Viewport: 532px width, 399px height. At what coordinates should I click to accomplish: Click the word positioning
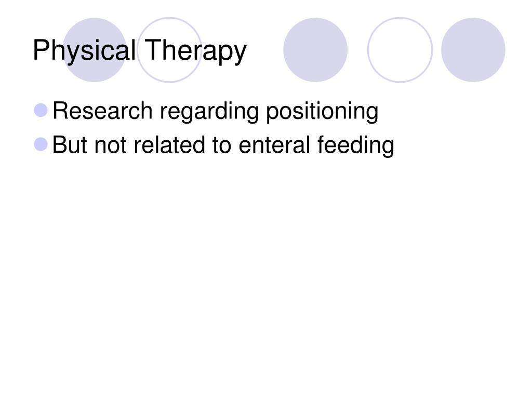point(322,113)
